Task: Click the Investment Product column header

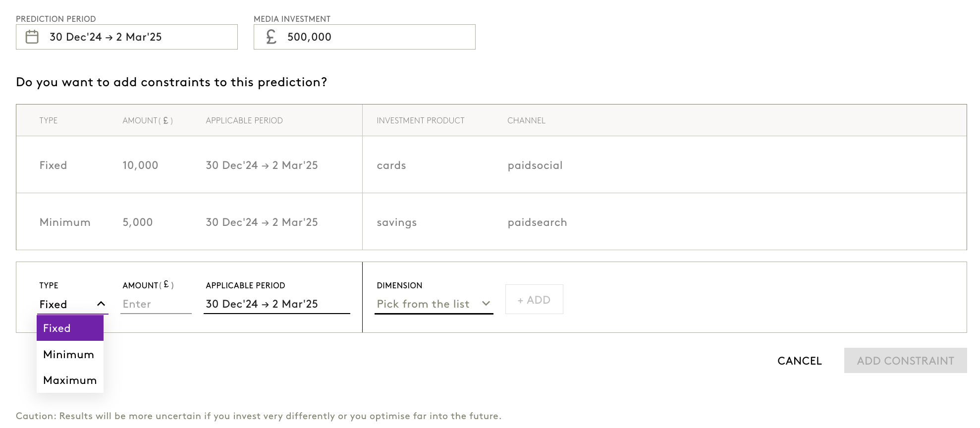Action: (420, 120)
